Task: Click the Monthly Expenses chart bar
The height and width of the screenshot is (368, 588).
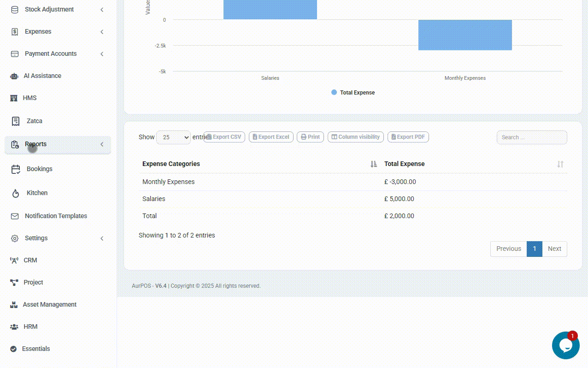Action: click(465, 35)
